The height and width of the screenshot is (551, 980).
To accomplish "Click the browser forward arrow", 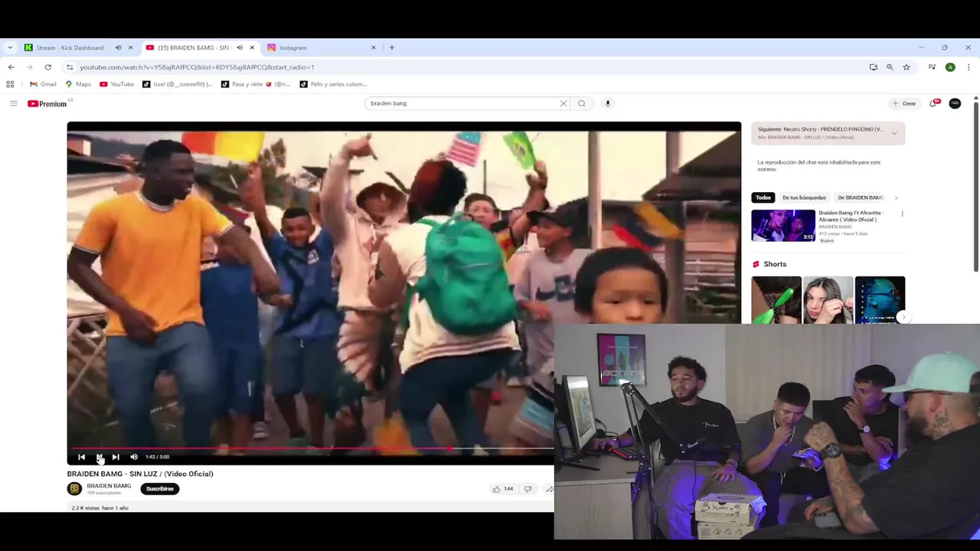I will click(29, 67).
